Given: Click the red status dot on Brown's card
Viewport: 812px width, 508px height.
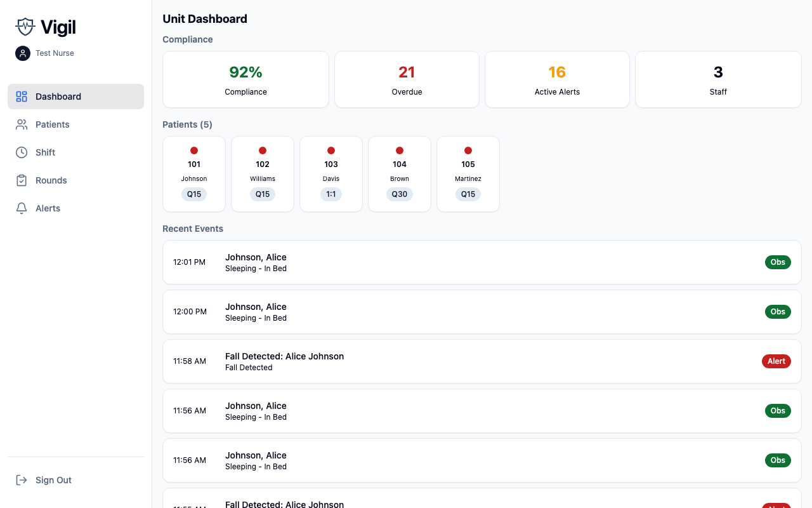Looking at the screenshot, I should tap(400, 150).
